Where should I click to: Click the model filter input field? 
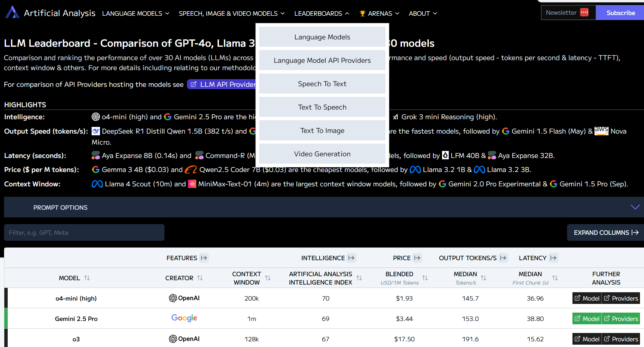(x=84, y=232)
